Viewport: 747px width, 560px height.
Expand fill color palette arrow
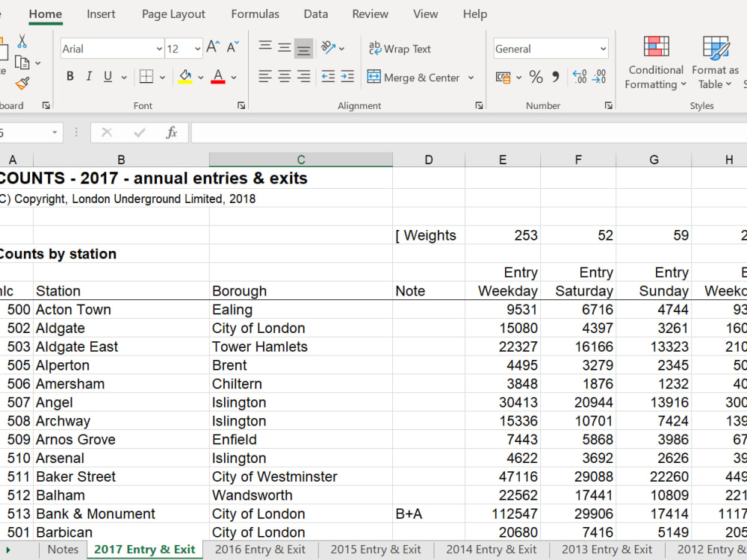[200, 77]
